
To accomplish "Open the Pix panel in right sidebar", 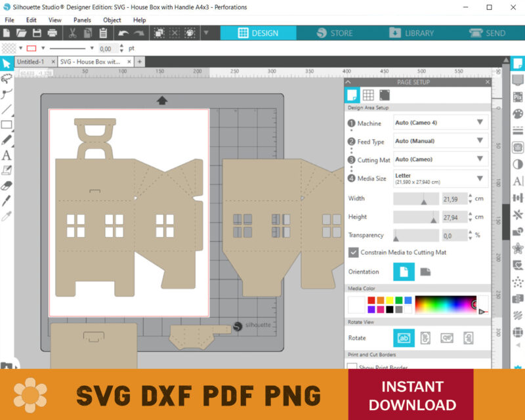I will (518, 96).
